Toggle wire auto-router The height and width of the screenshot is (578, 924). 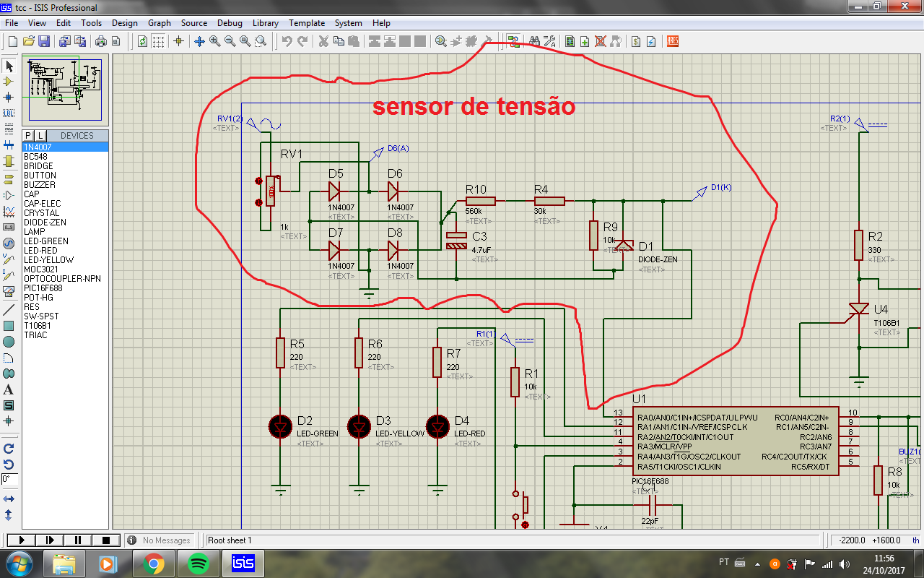(x=513, y=41)
